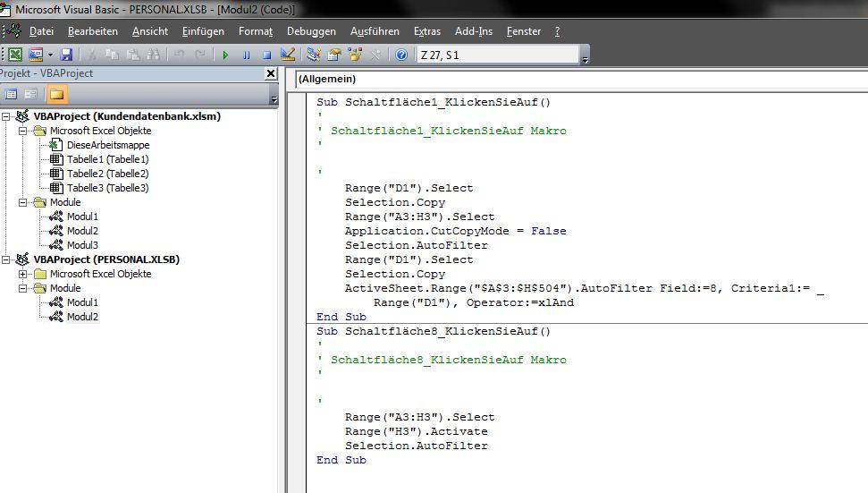Select Tabelle1 (Tabelle1) sheet object
The height and width of the screenshot is (493, 868).
tap(108, 159)
